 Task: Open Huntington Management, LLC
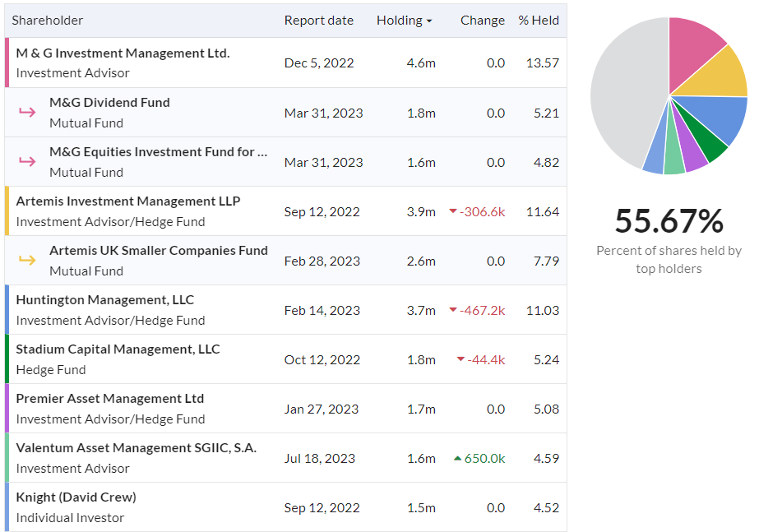[104, 300]
